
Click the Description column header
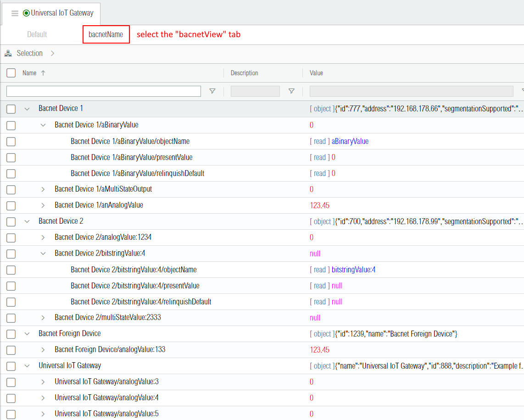[244, 73]
